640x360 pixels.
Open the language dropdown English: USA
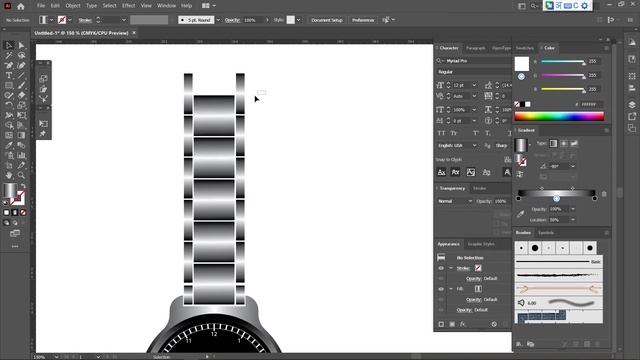pyautogui.click(x=457, y=145)
